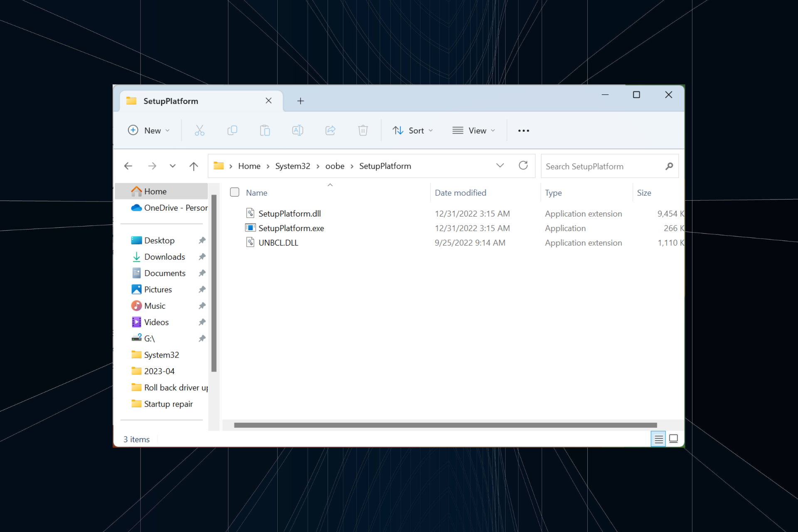Screen dimensions: 798x532
Task: Select SetupPlatform.dll file checkbox
Action: 235,213
